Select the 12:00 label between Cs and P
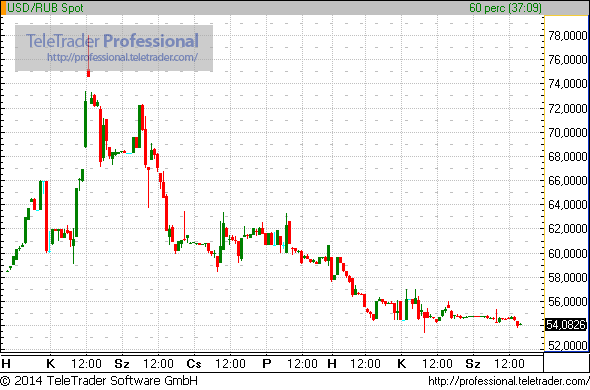Viewport: 590px width, 390px height. pos(230,364)
